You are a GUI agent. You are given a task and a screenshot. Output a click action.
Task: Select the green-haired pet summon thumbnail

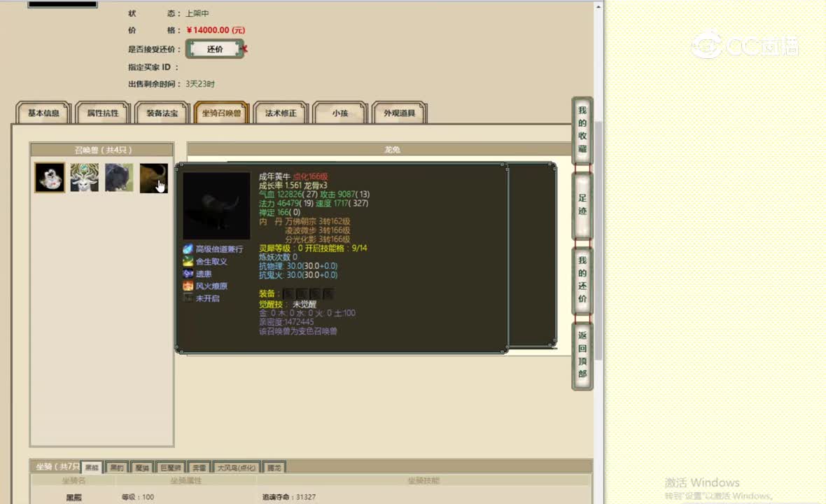(84, 178)
